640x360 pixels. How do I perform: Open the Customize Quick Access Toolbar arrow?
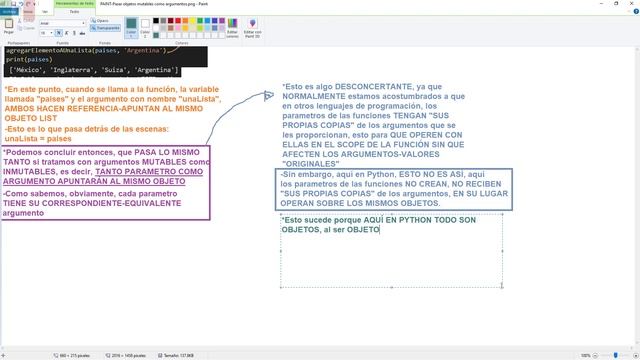[34, 4]
